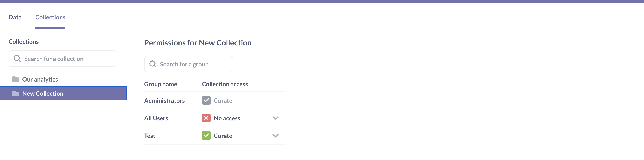
Task: Open the Our analytics collection
Action: pos(40,79)
